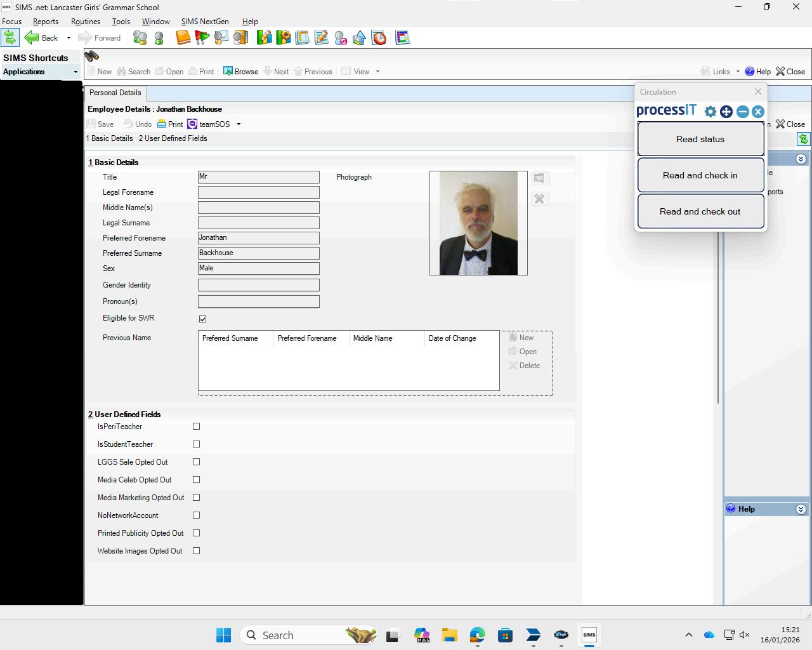Open the Back button history dropdown arrow
The image size is (812, 650).
tap(69, 38)
